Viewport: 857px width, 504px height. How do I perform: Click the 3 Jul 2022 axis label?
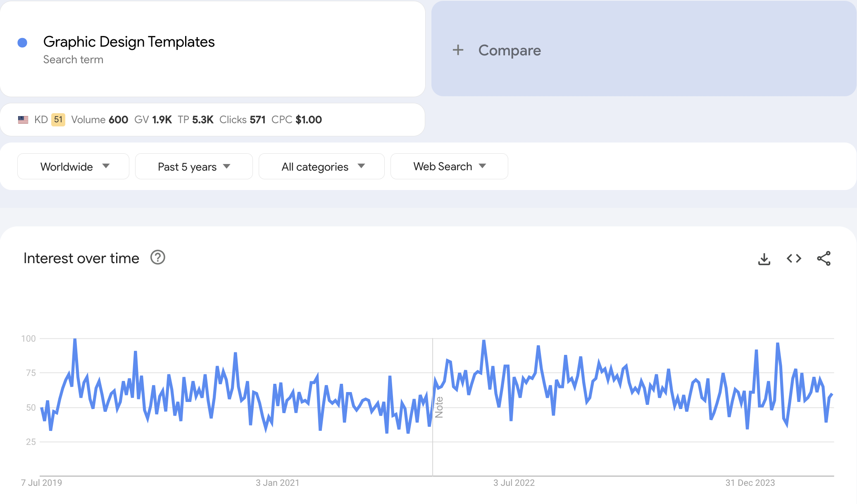[x=514, y=483]
